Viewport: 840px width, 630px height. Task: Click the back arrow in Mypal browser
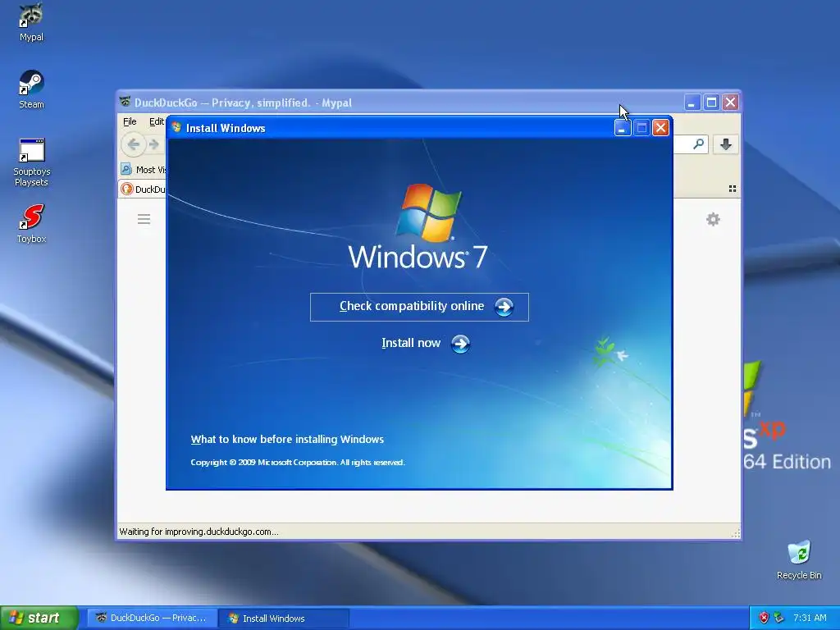133,144
